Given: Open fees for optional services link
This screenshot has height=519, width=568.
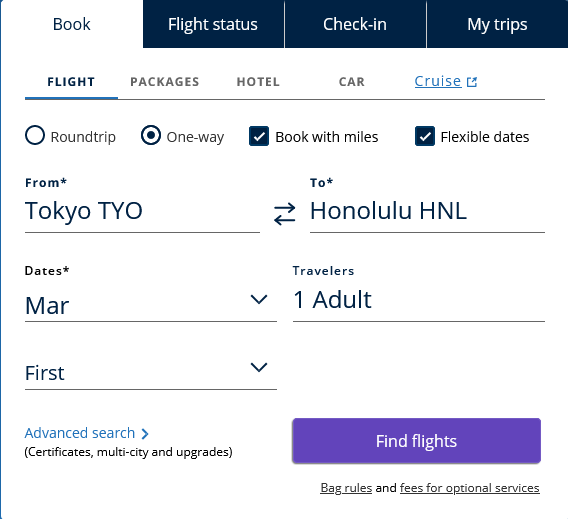Looking at the screenshot, I should (469, 488).
